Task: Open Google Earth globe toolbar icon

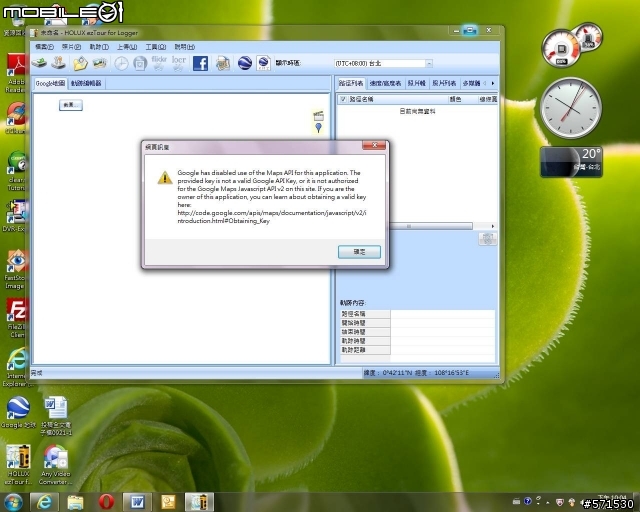Action: [x=245, y=63]
